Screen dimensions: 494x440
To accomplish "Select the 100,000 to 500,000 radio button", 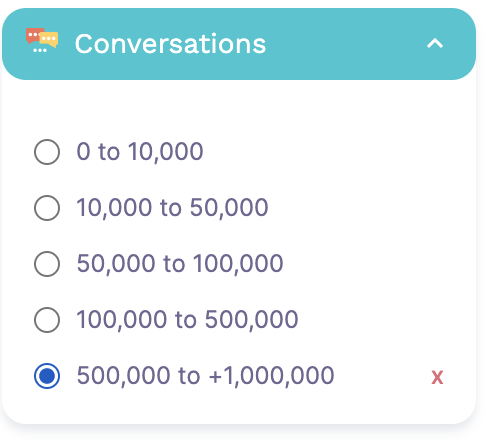I will pos(47,320).
